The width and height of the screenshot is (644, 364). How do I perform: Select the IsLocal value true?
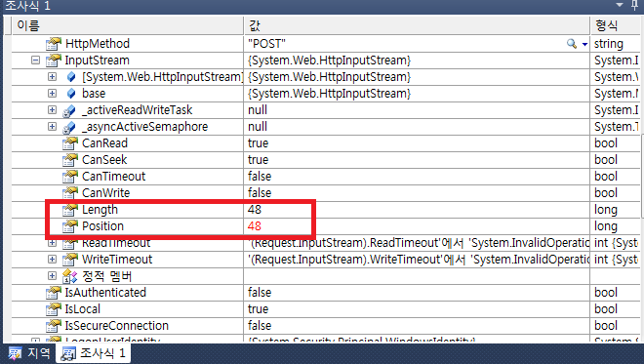pos(258,309)
